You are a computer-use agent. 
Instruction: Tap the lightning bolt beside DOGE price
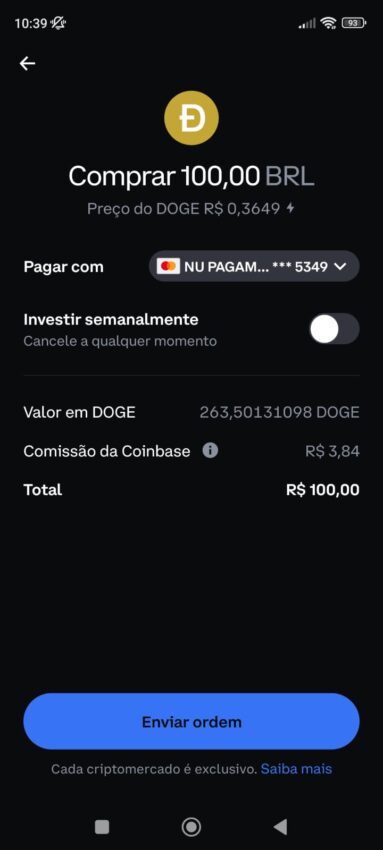click(x=291, y=208)
